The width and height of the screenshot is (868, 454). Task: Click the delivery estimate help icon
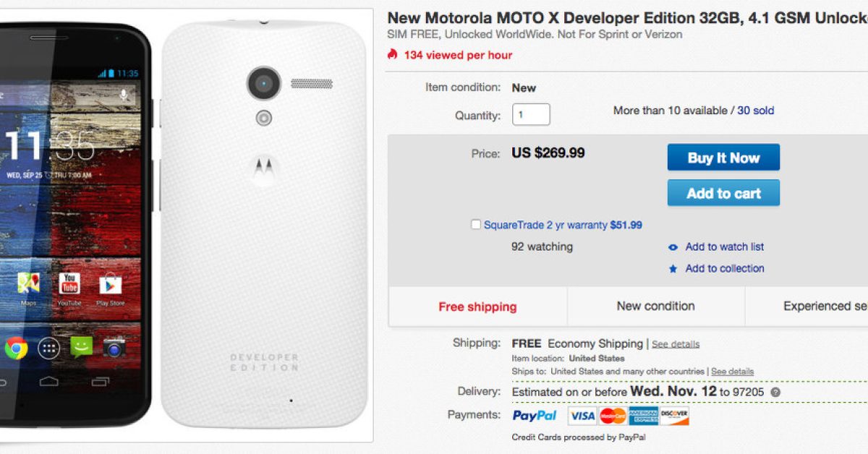(775, 393)
